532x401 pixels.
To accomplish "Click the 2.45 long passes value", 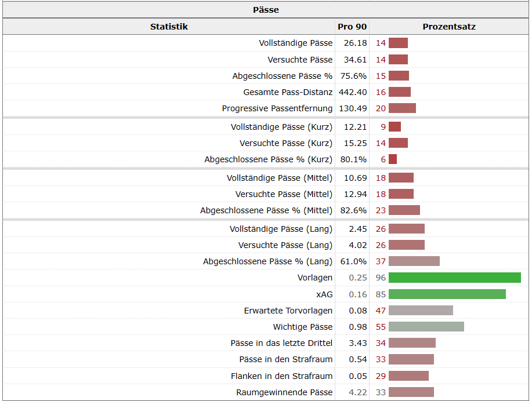I will (358, 229).
